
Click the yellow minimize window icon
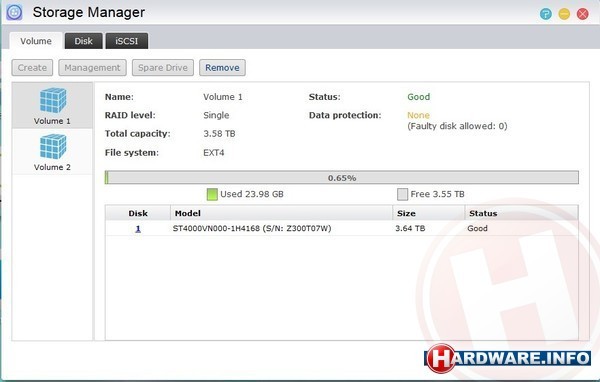(564, 14)
